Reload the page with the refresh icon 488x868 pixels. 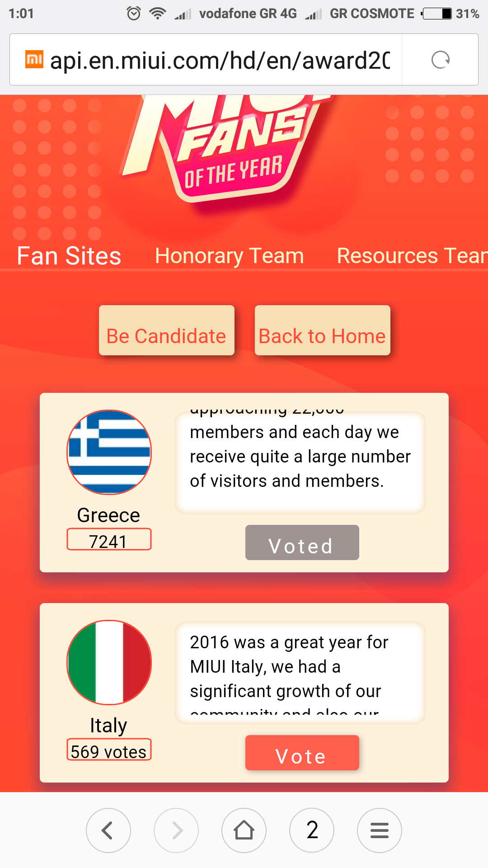(x=440, y=60)
